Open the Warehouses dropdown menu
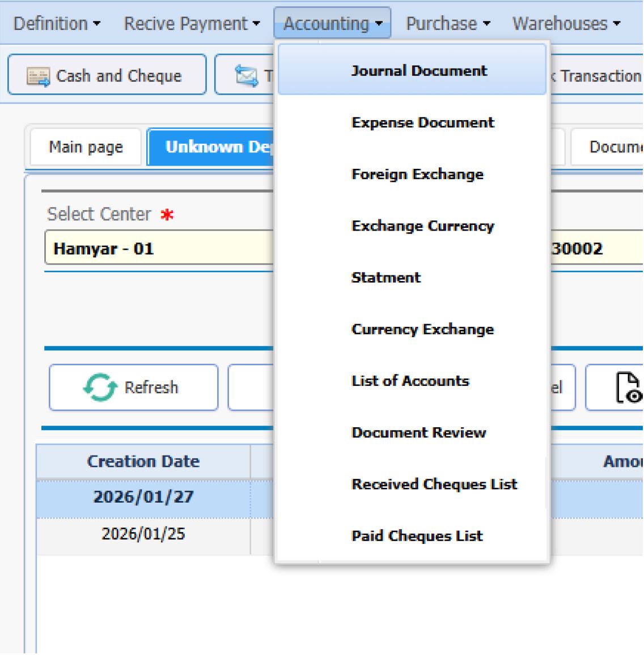The image size is (644, 655). click(566, 24)
